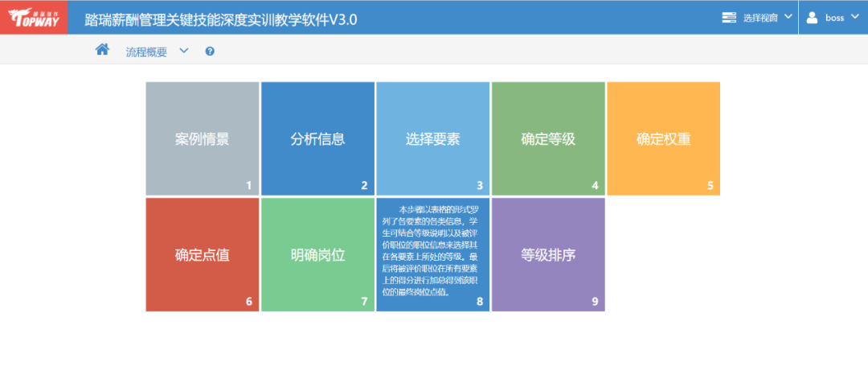
Task: Open the 选择视窗 dropdown
Action: pos(757,17)
